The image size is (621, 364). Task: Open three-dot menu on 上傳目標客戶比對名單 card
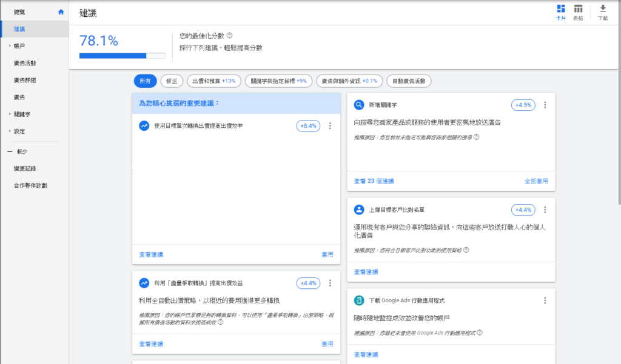(545, 210)
